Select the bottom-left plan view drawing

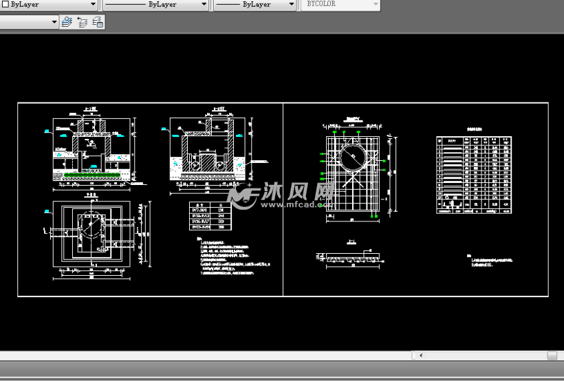[92, 234]
